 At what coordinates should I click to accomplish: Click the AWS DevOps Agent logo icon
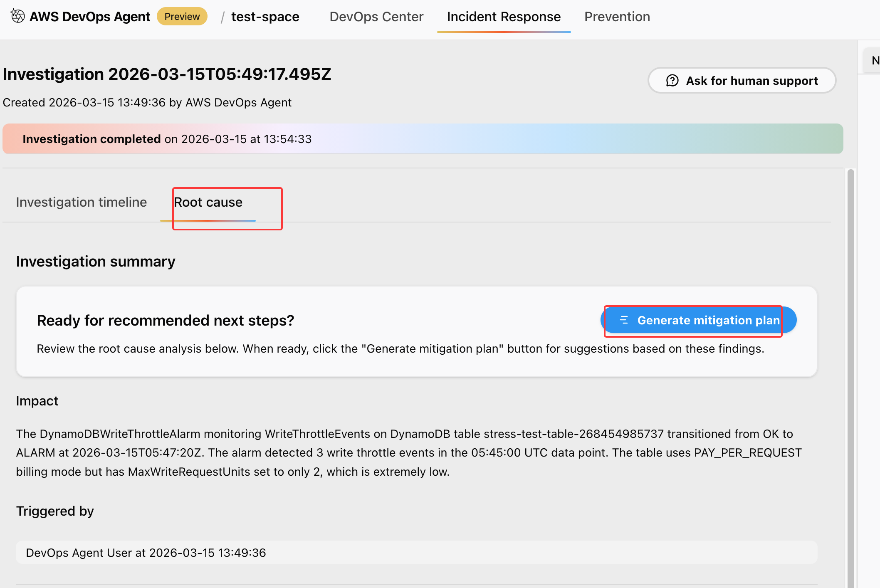(x=17, y=16)
